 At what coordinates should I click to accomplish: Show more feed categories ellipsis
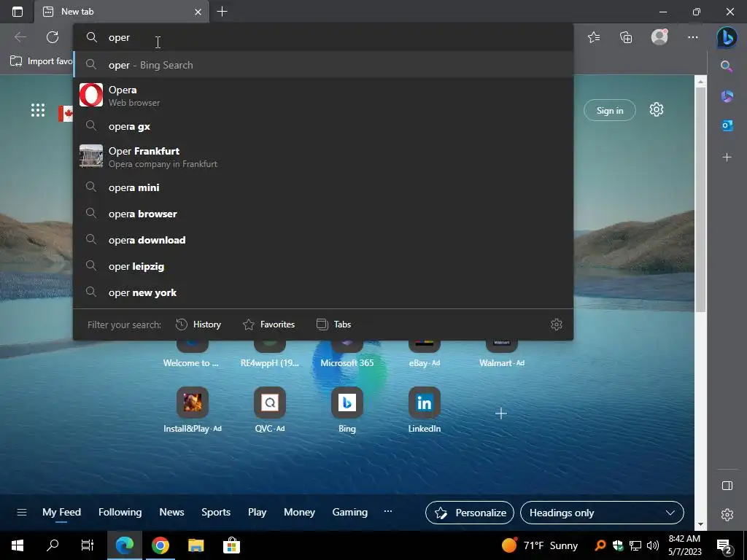(388, 511)
